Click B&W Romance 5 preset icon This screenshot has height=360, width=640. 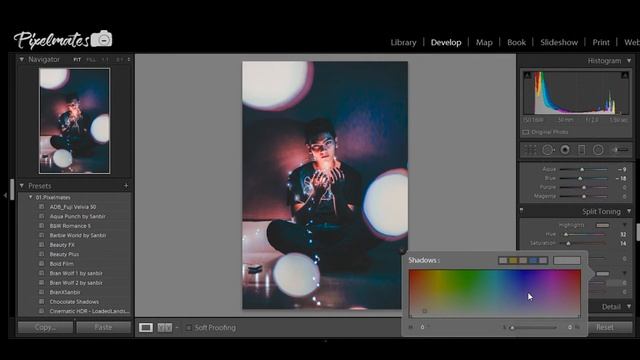[41, 226]
